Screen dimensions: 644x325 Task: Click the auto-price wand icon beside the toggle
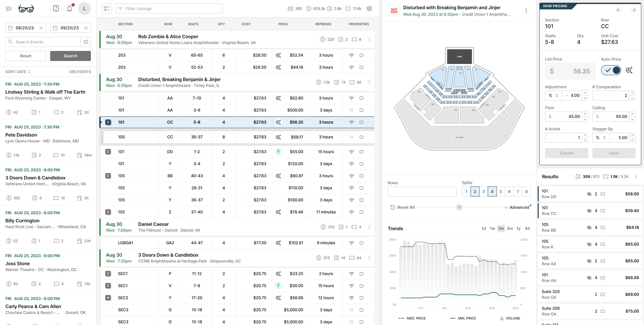[x=629, y=70]
